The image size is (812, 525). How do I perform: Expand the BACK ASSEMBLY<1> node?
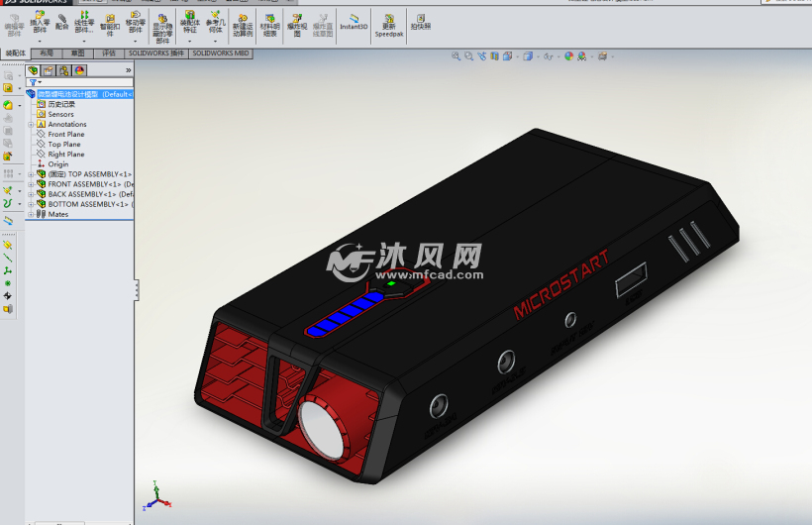(31, 194)
